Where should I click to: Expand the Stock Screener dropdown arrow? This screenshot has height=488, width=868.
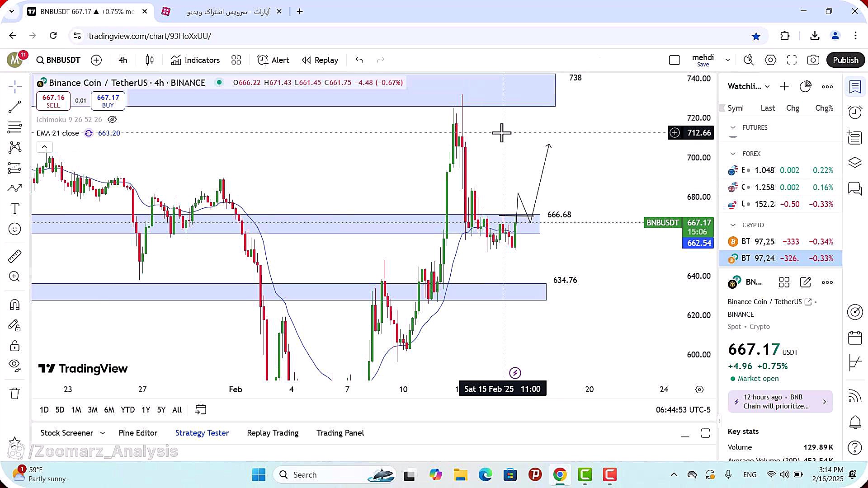103,433
